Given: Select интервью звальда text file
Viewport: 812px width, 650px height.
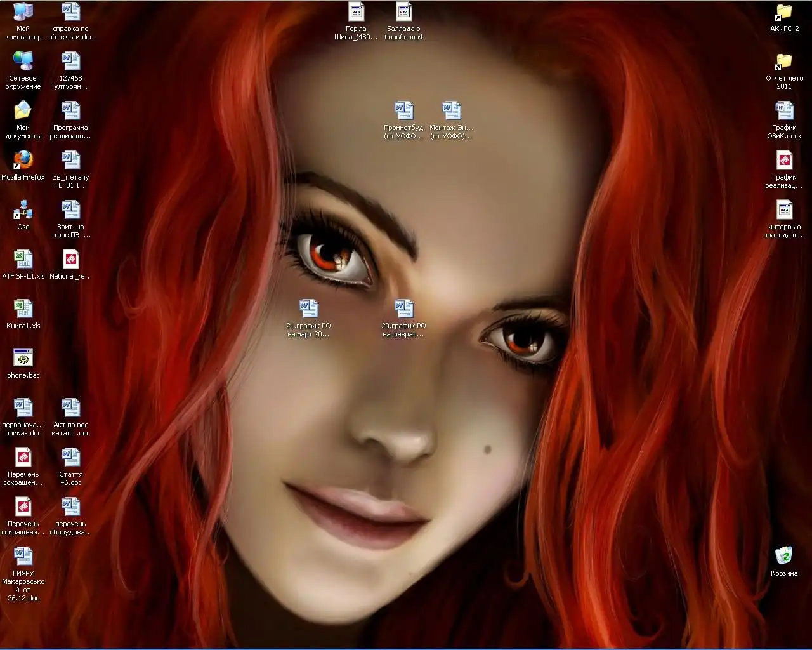Looking at the screenshot, I should 784,219.
